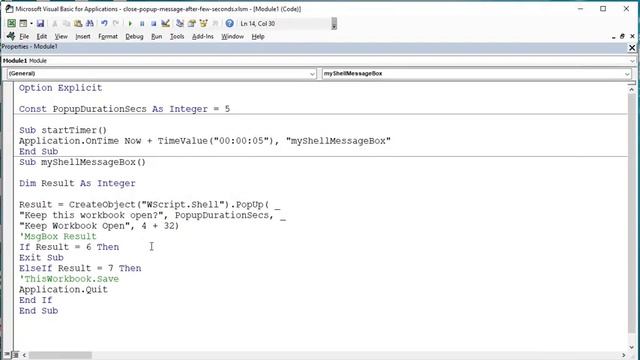Save the workbook with the floppy disk icon
This screenshot has width=640, height=360.
[x=40, y=24]
